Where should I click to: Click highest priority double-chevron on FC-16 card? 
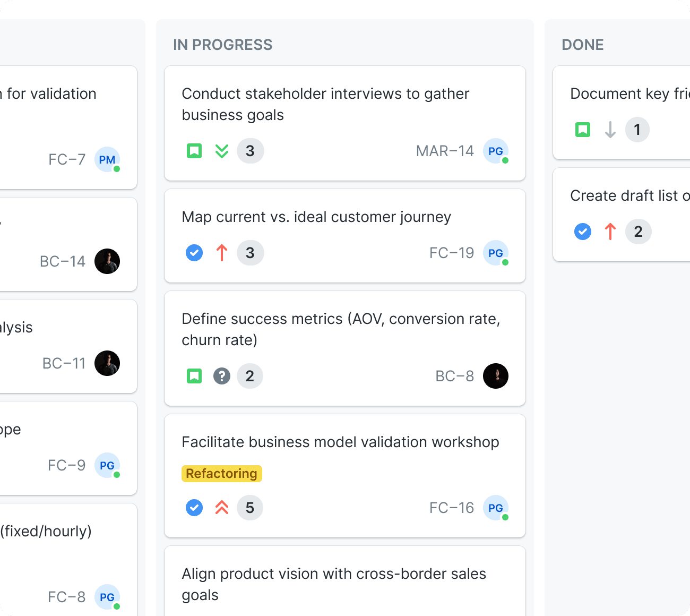tap(222, 508)
